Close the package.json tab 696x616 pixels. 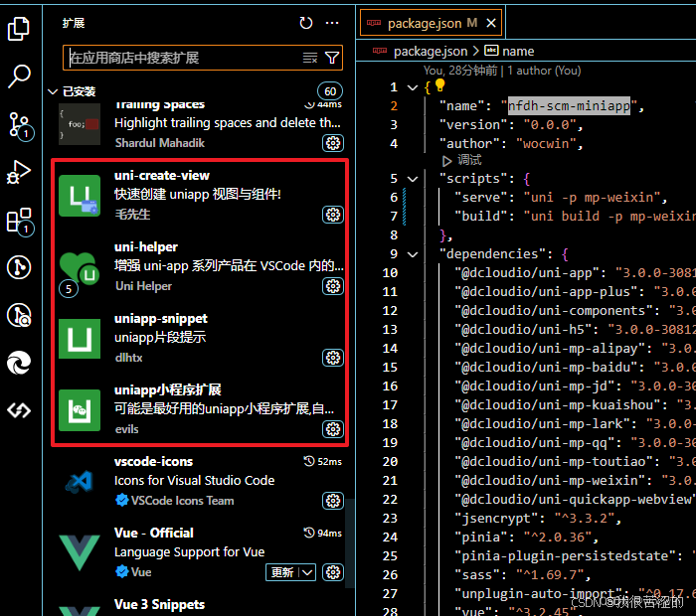(491, 23)
